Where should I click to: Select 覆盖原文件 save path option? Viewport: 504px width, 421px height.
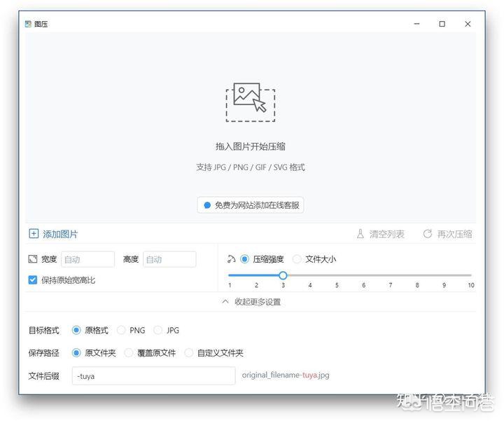click(129, 353)
